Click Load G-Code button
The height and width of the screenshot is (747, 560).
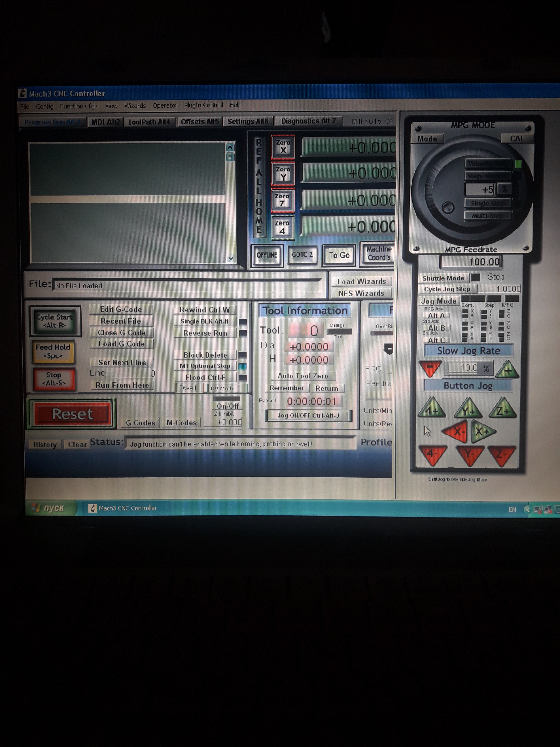tap(121, 344)
